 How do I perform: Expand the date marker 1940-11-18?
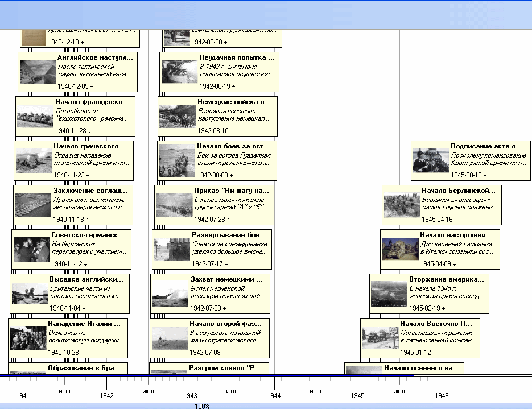(x=71, y=220)
